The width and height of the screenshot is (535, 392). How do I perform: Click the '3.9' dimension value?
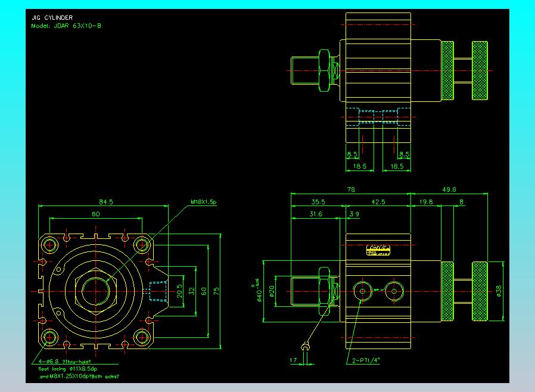354,214
